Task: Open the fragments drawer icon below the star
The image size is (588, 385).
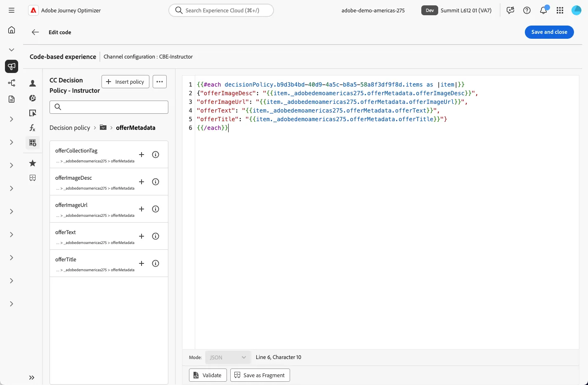Action: pos(33,178)
